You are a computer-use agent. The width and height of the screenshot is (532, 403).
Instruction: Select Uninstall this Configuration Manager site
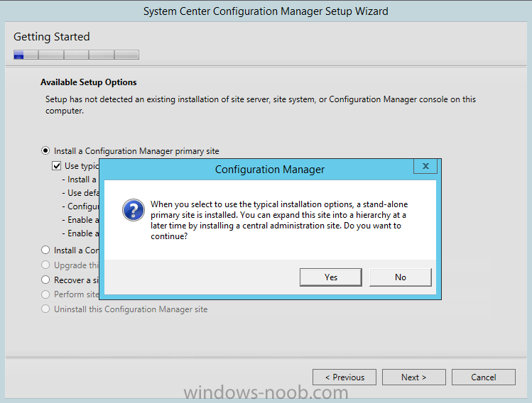pyautogui.click(x=45, y=309)
